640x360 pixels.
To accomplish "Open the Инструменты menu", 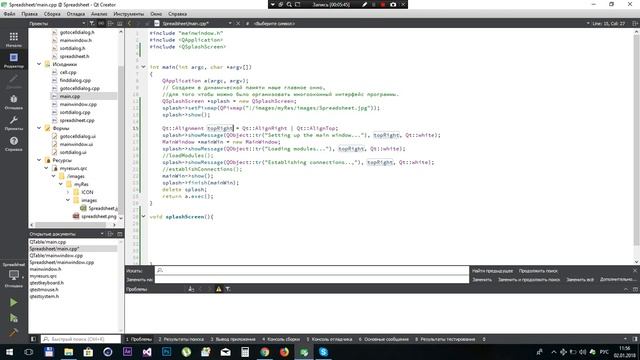I will coord(129,14).
